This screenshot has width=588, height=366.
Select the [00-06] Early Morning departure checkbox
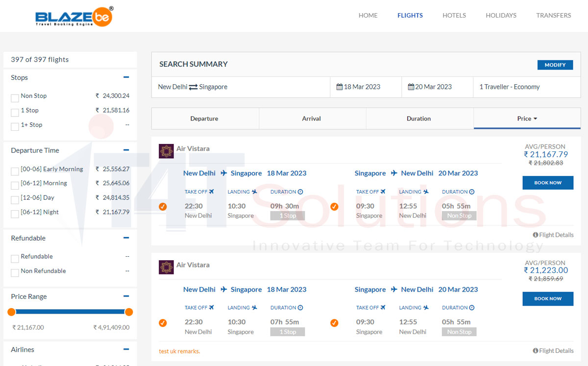point(15,171)
